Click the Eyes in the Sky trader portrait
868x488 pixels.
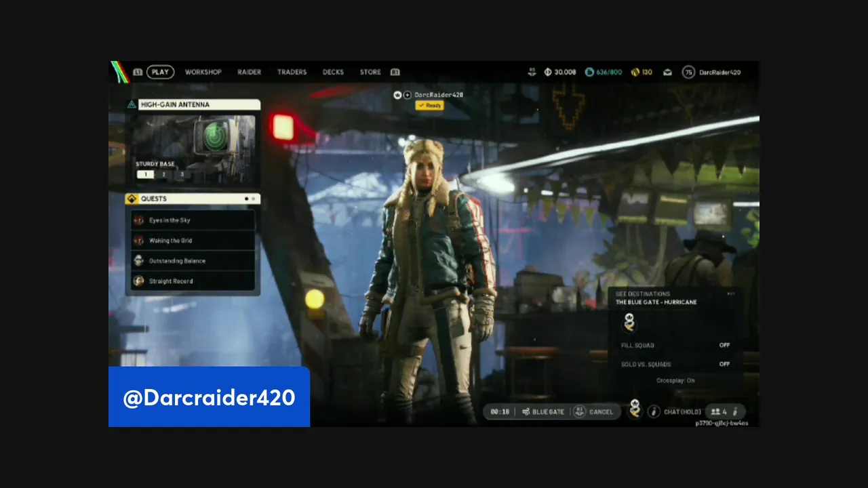coord(139,220)
